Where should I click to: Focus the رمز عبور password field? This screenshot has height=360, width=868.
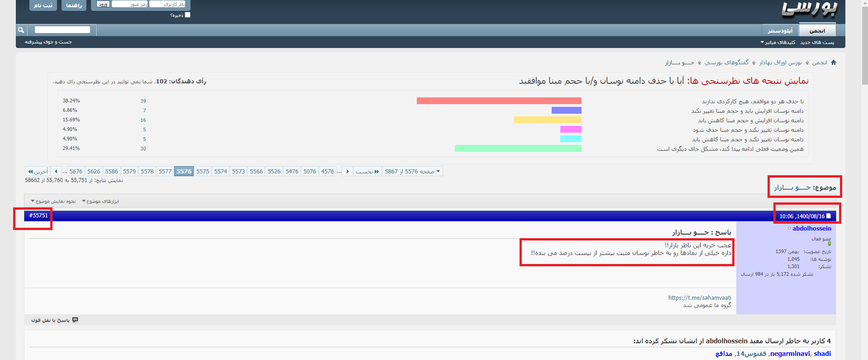click(130, 4)
